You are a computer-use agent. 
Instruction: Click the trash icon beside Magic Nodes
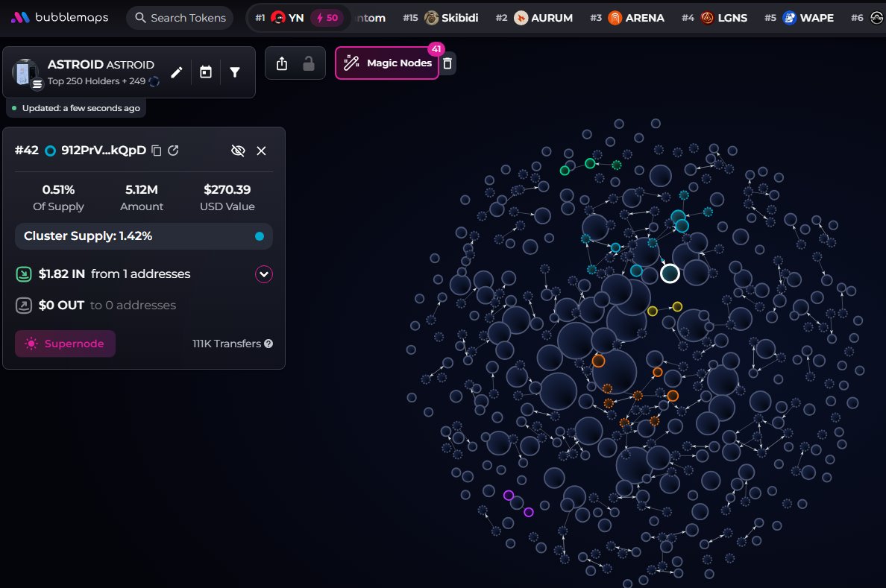coord(447,63)
